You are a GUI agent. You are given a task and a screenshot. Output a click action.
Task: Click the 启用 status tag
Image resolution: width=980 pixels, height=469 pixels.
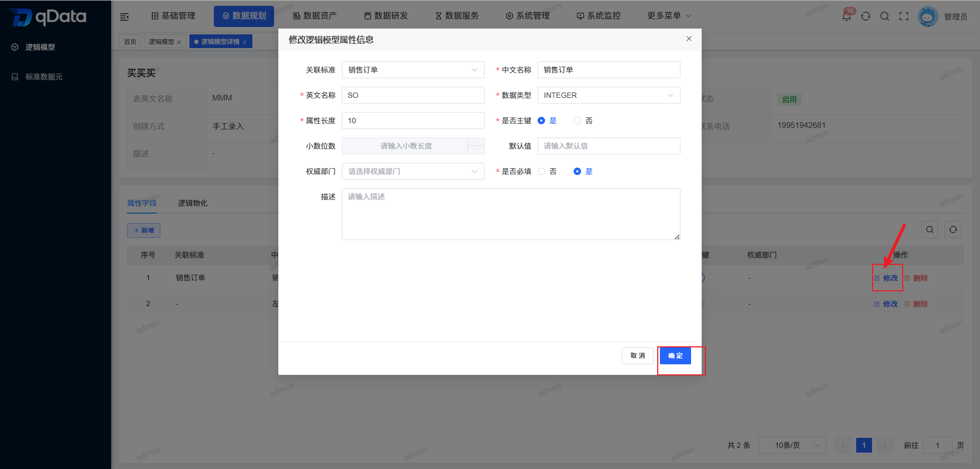click(x=789, y=99)
